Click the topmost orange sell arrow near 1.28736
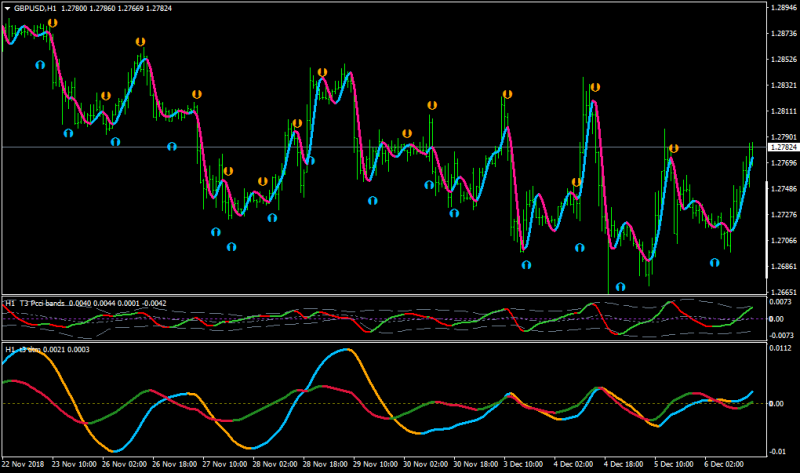Viewport: 800px width, 473px height. (53, 23)
